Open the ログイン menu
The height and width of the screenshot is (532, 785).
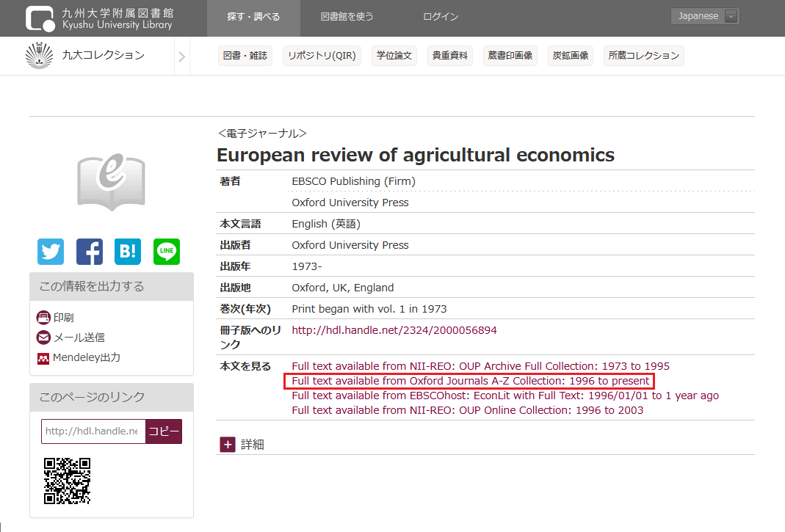pyautogui.click(x=441, y=17)
